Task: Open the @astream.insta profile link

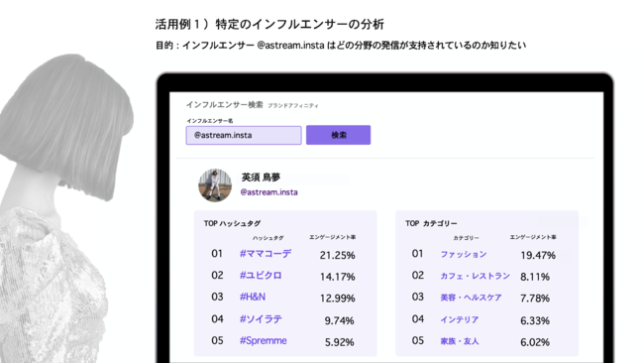Action: pos(269,192)
